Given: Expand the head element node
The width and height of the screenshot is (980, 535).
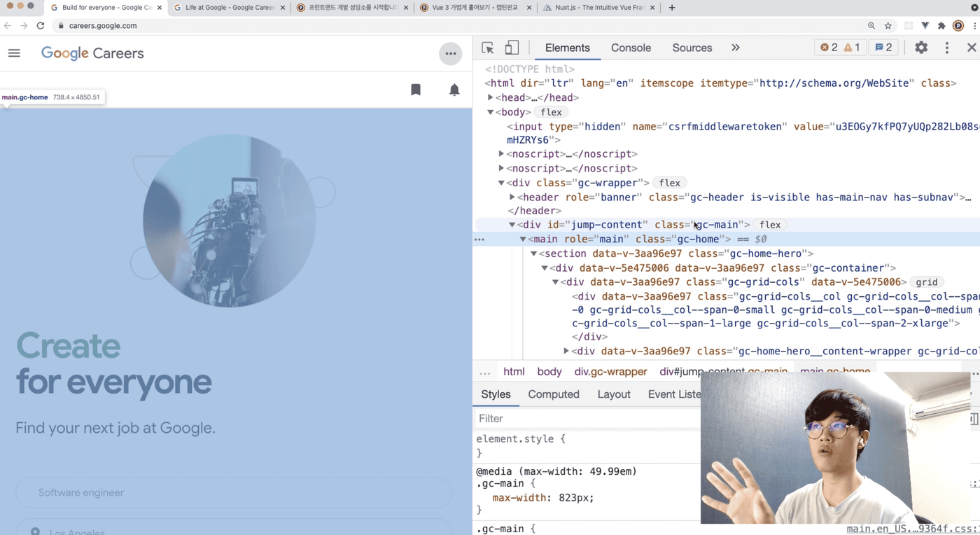Looking at the screenshot, I should pos(490,97).
